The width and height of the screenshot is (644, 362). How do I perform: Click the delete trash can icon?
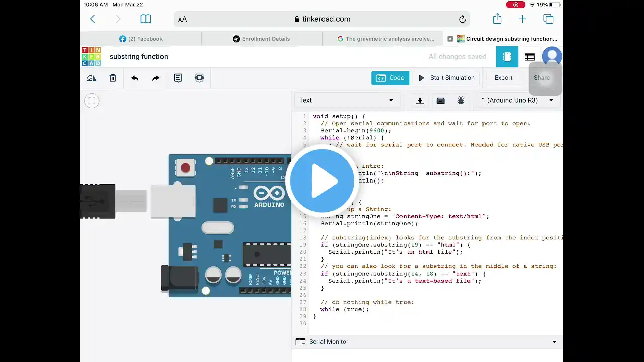(x=113, y=78)
